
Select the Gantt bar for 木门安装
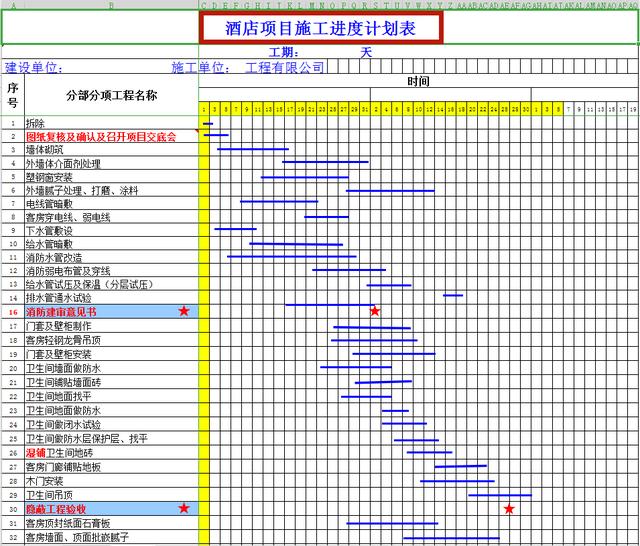click(x=457, y=481)
